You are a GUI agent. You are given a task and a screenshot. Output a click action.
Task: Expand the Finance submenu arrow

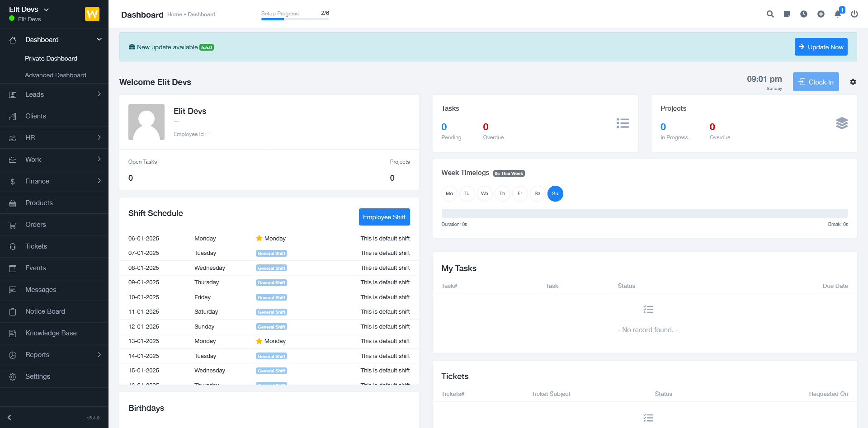click(99, 181)
